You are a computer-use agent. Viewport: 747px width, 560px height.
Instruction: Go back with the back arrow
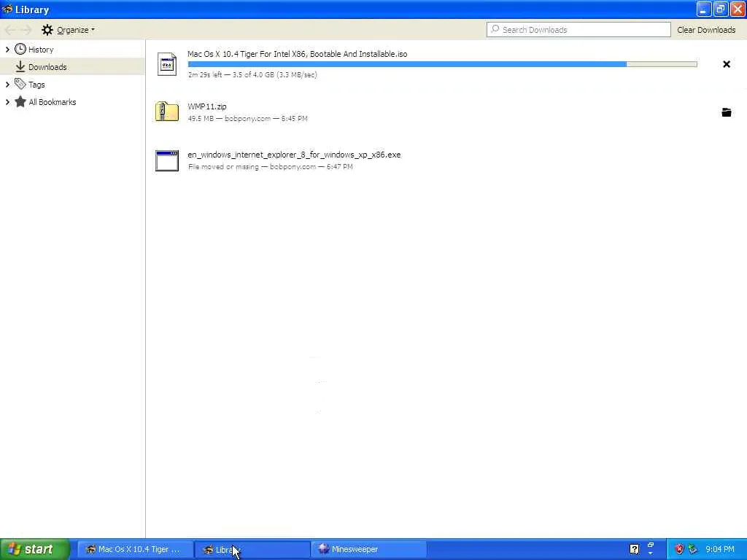pos(10,30)
